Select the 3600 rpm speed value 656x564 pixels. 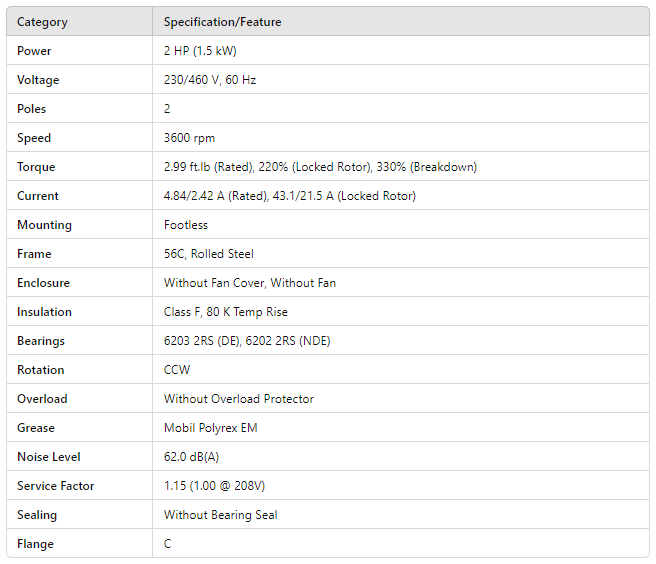point(189,138)
